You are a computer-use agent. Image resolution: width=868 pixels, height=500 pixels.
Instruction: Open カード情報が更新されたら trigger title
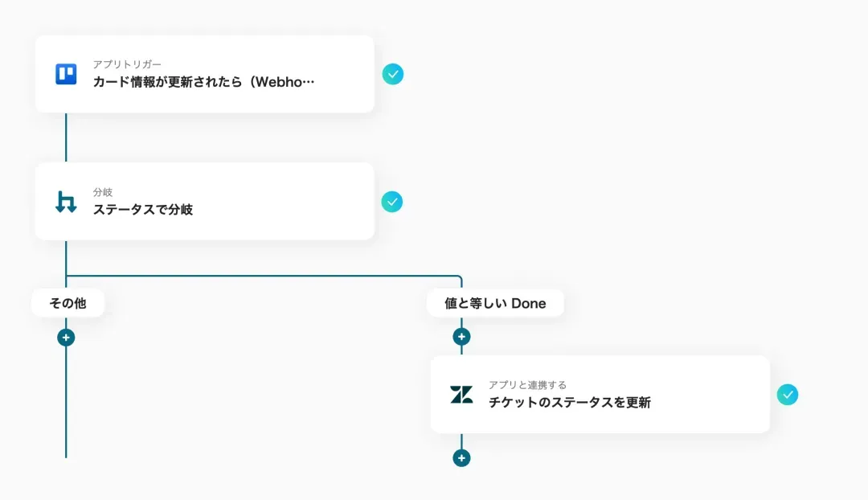203,82
